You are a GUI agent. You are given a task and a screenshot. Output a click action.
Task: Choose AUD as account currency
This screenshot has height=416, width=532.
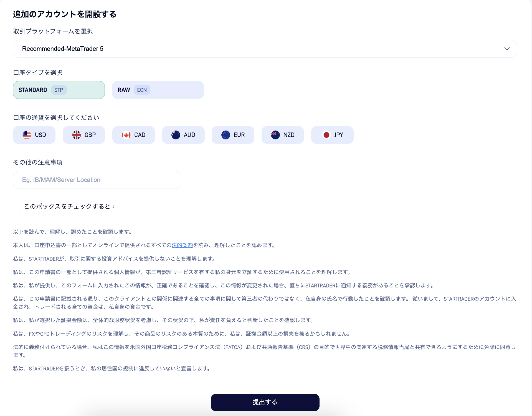[183, 135]
